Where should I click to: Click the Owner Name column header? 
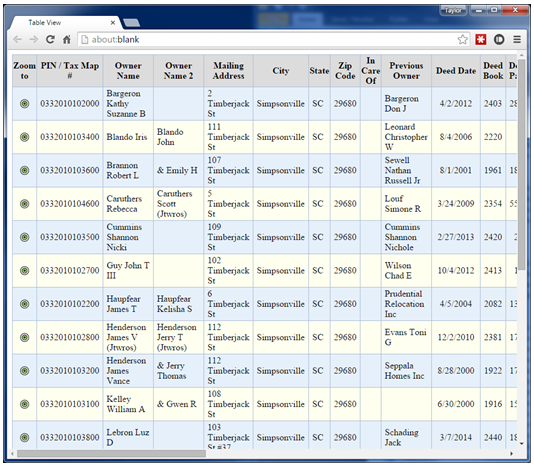[x=128, y=71]
